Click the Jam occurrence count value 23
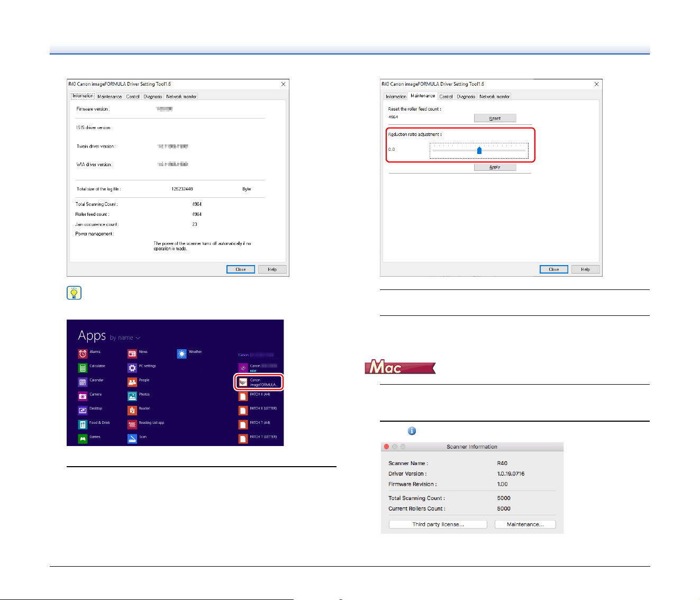 pos(195,224)
